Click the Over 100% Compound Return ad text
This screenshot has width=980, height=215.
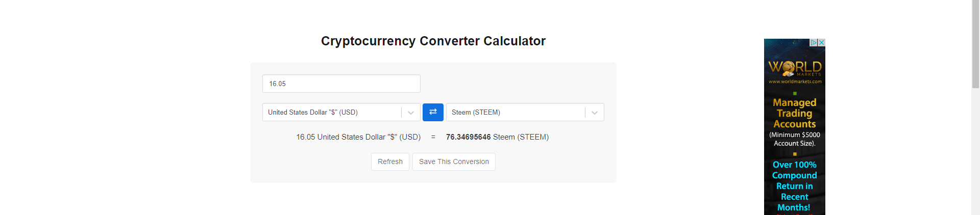click(795, 186)
